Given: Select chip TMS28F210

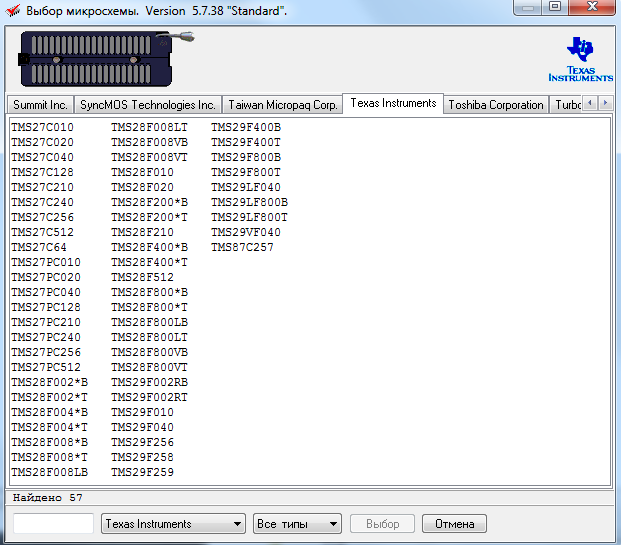Looking at the screenshot, I should pos(142,232).
